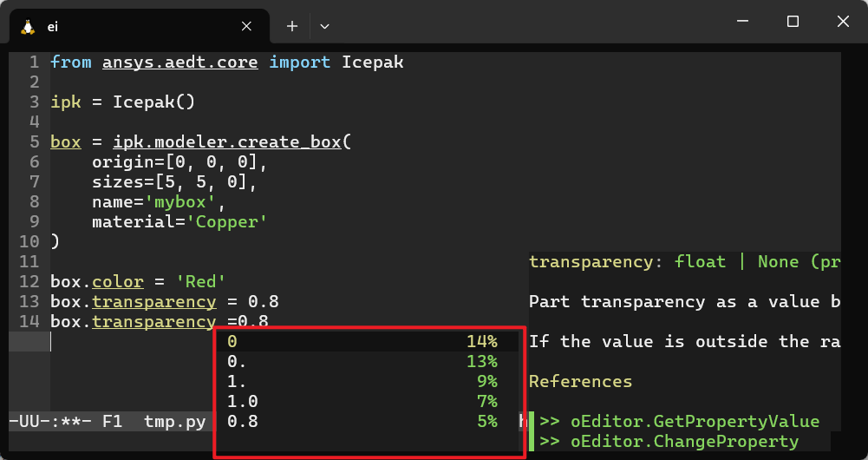The width and height of the screenshot is (868, 460).
Task: Click the 'Copper' string on line 9
Action: coord(227,221)
